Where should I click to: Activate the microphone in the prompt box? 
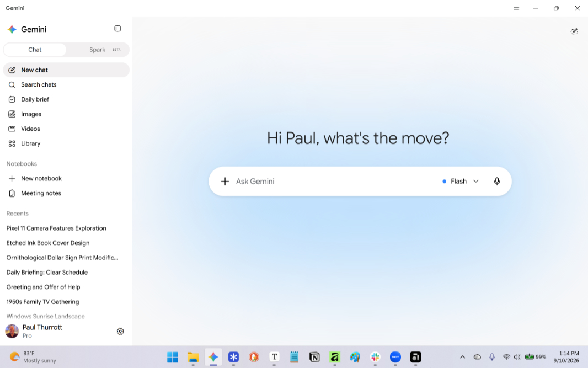click(x=497, y=181)
